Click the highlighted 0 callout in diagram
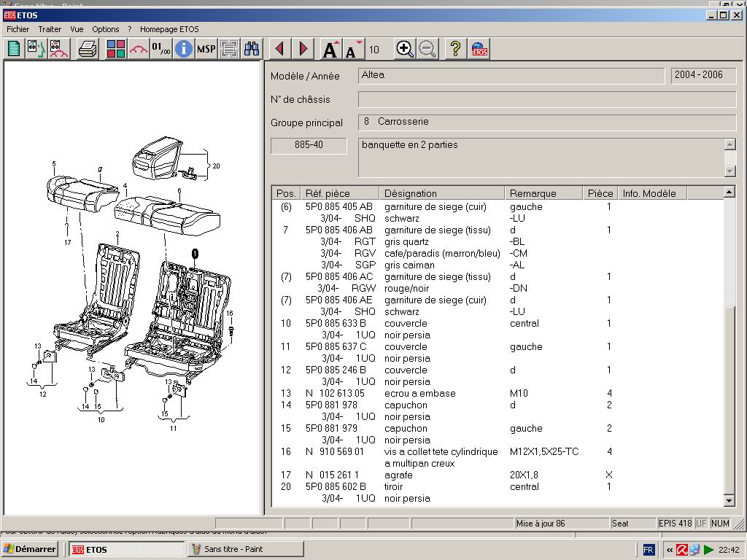The height and width of the screenshot is (560, 747). coord(194,254)
